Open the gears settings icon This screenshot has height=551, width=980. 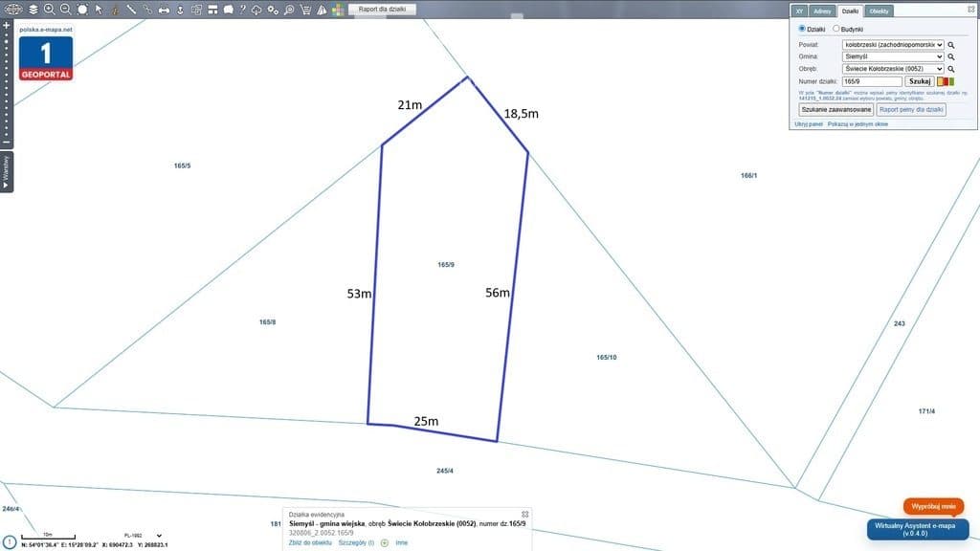coord(273,10)
